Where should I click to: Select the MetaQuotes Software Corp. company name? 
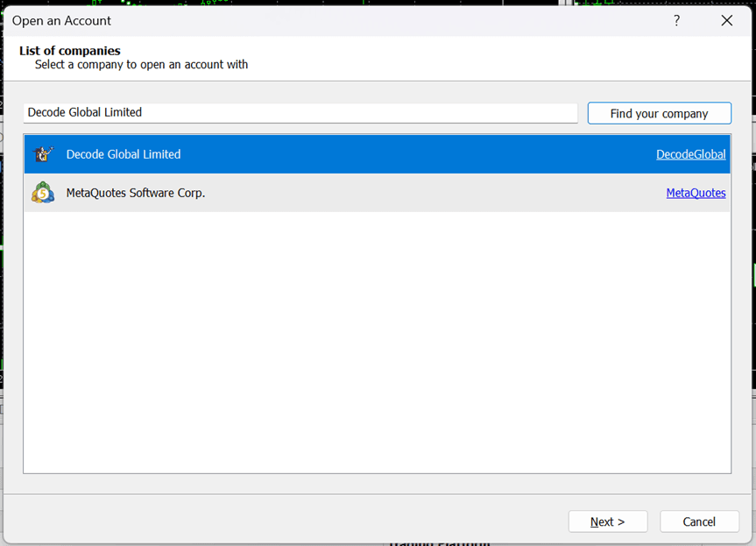point(136,193)
